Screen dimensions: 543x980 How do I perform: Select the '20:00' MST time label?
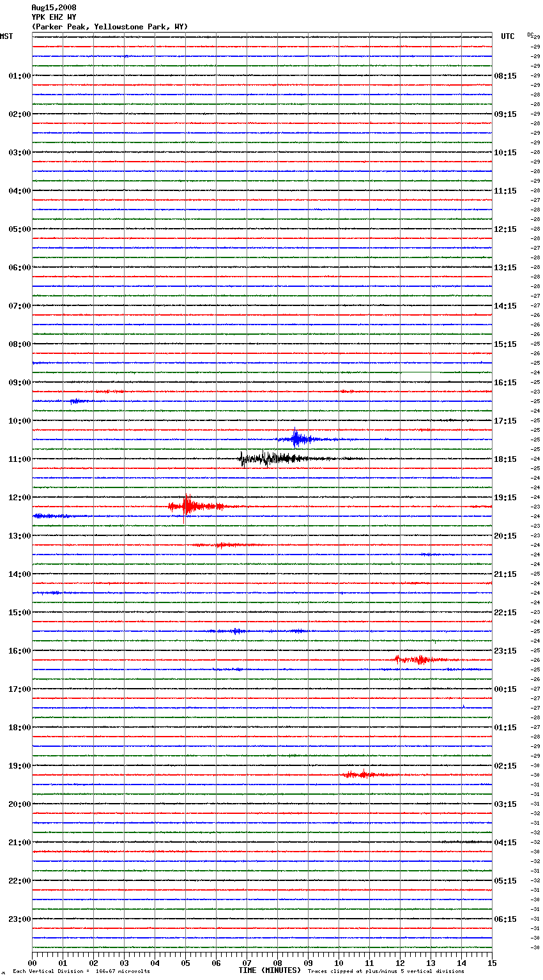20,804
